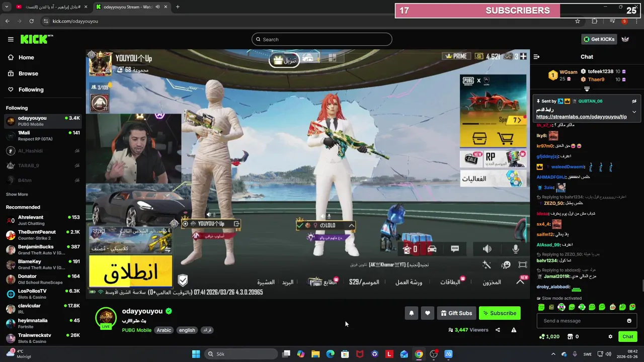
Task: Report stream with the warning triangle icon
Action: coord(514,330)
